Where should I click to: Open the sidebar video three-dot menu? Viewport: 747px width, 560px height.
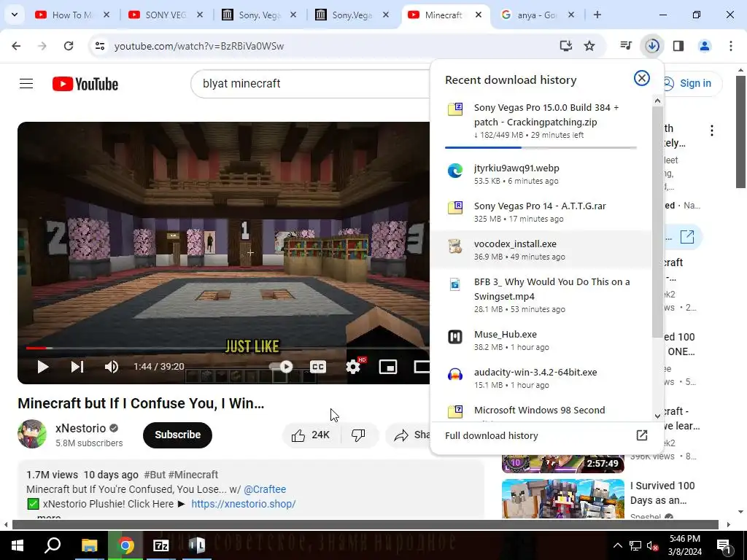tap(712, 131)
